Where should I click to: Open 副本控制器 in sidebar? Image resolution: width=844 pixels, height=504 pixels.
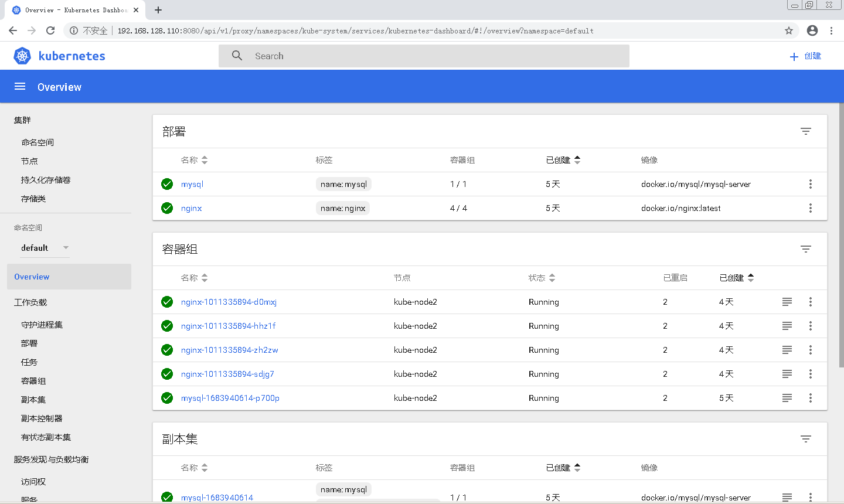point(42,418)
